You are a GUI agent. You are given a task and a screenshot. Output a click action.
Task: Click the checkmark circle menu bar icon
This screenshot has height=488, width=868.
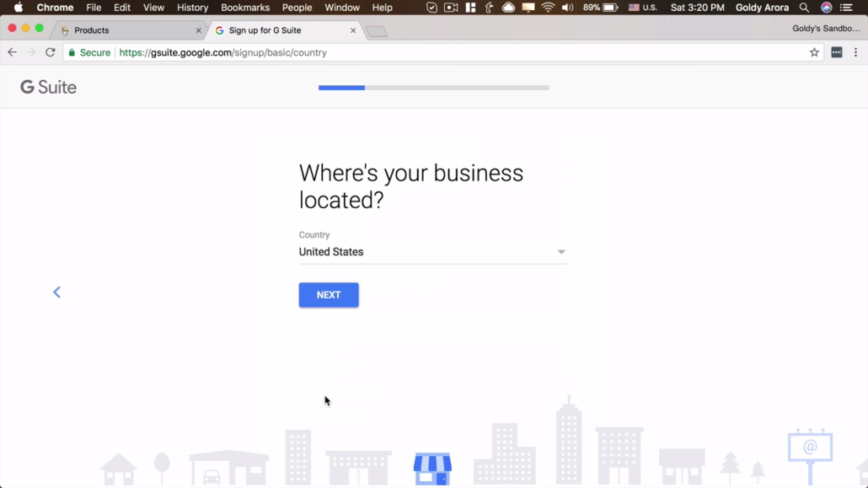[x=431, y=8]
